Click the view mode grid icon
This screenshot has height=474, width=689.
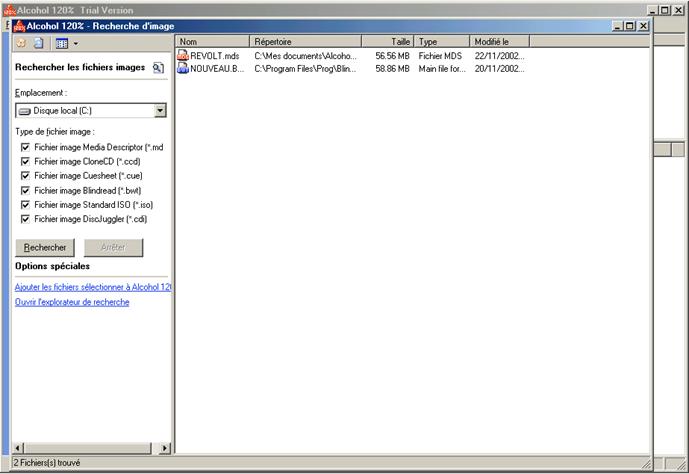tap(62, 43)
